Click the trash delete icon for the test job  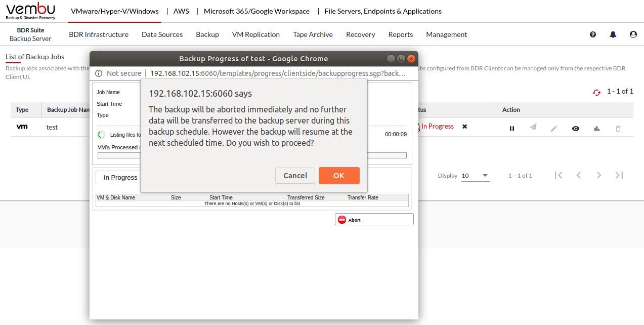[x=618, y=129]
